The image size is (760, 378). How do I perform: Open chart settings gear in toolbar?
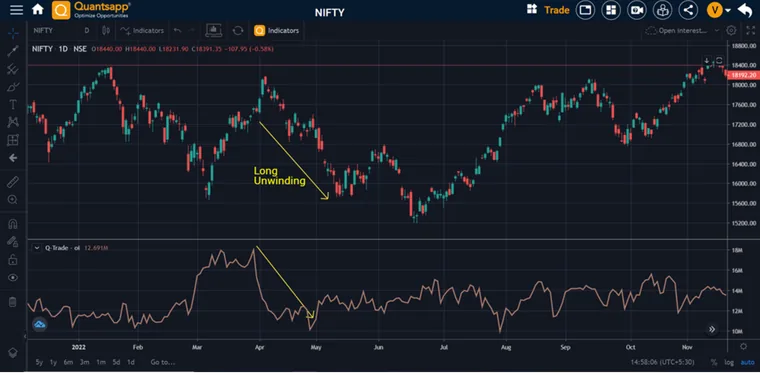pyautogui.click(x=731, y=31)
